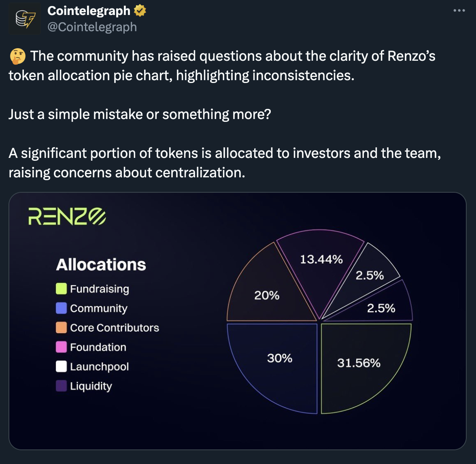Click the 30% pie slice
476x464 pixels.
[x=279, y=358]
